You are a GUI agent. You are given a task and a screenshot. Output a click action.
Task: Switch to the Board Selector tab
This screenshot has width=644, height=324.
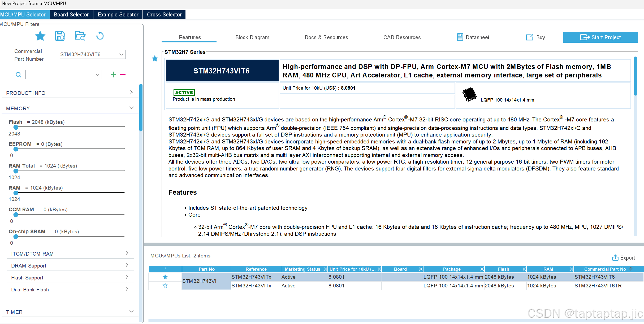tap(71, 15)
